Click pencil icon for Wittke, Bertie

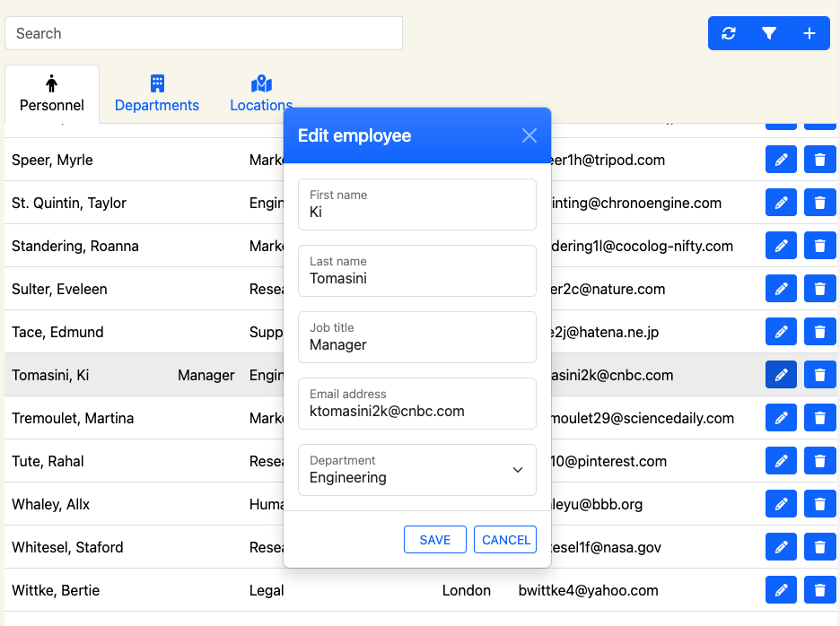tap(781, 590)
